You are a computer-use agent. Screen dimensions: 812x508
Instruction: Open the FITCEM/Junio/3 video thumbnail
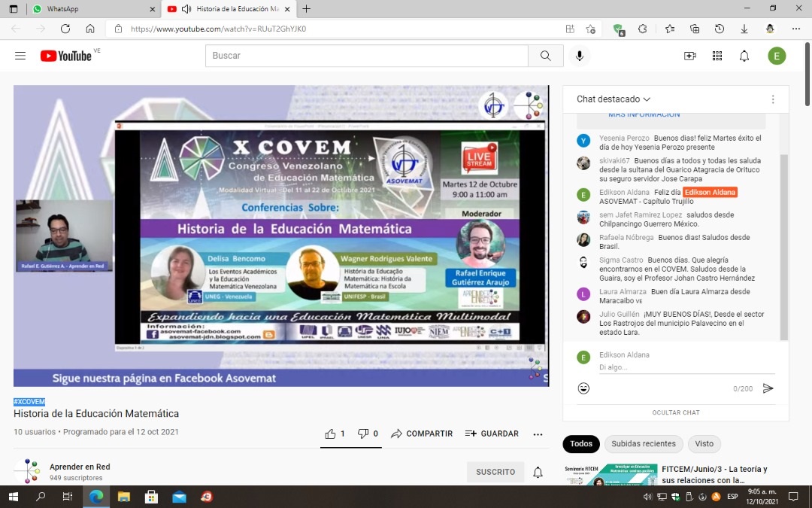[x=611, y=474]
